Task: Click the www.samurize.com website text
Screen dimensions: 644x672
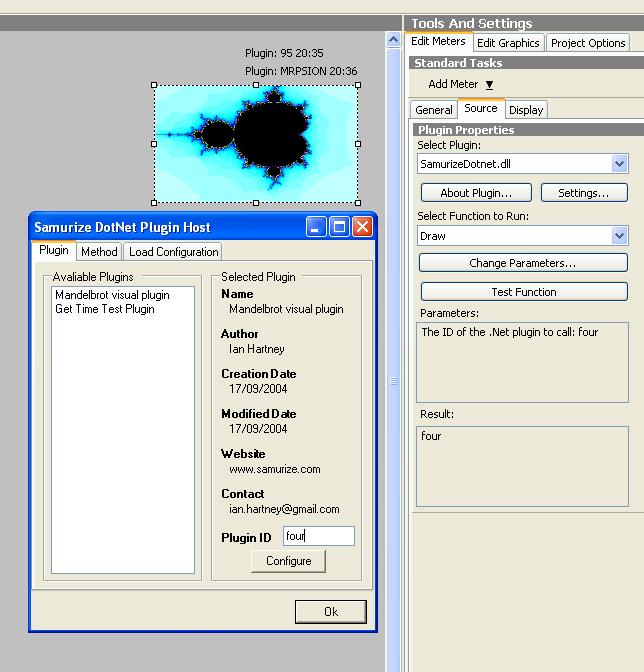Action: (x=275, y=469)
